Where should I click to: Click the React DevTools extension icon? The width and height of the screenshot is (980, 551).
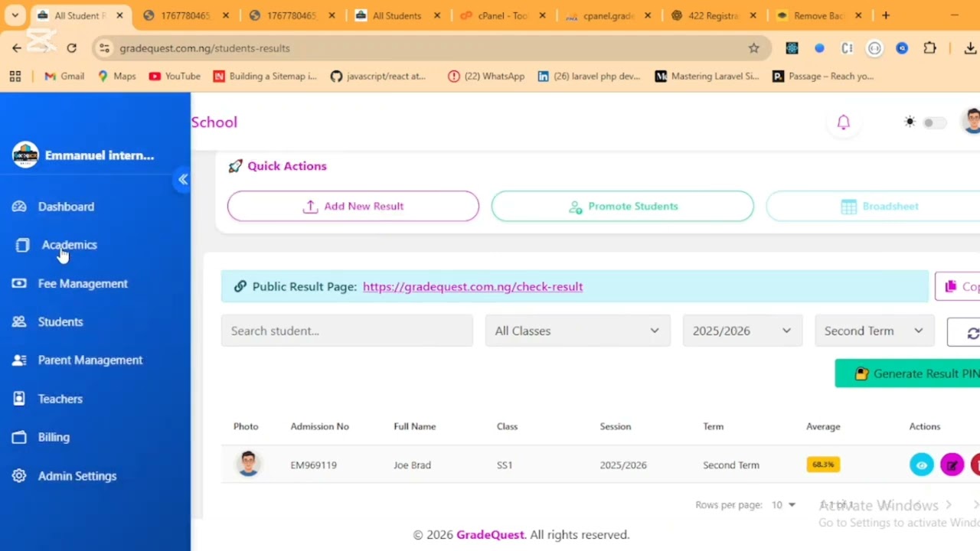pyautogui.click(x=792, y=48)
